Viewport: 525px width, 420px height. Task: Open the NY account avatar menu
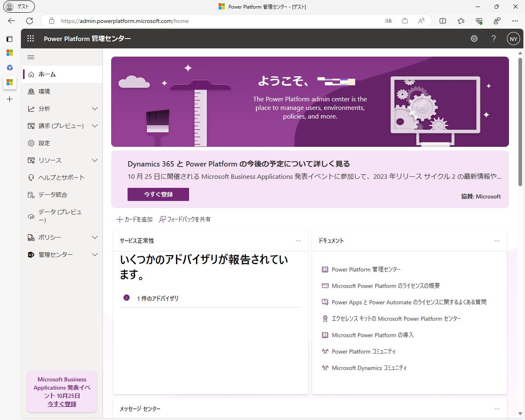(x=513, y=39)
